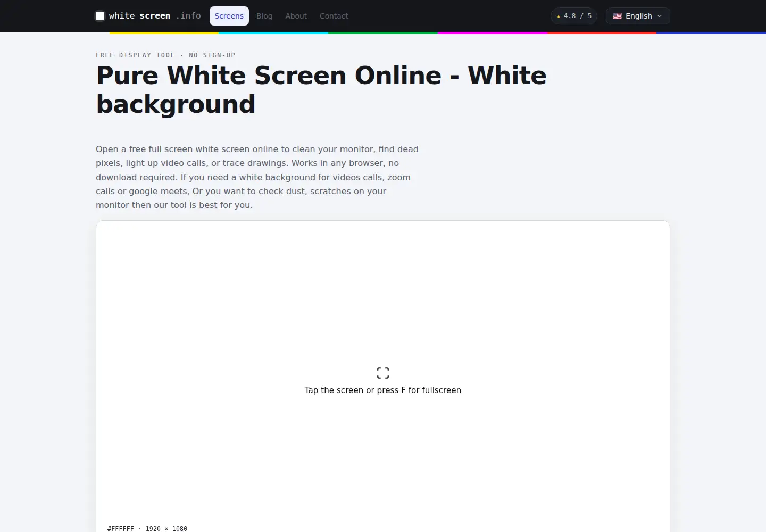The image size is (766, 532).
Task: Go to the About page
Action: click(296, 16)
